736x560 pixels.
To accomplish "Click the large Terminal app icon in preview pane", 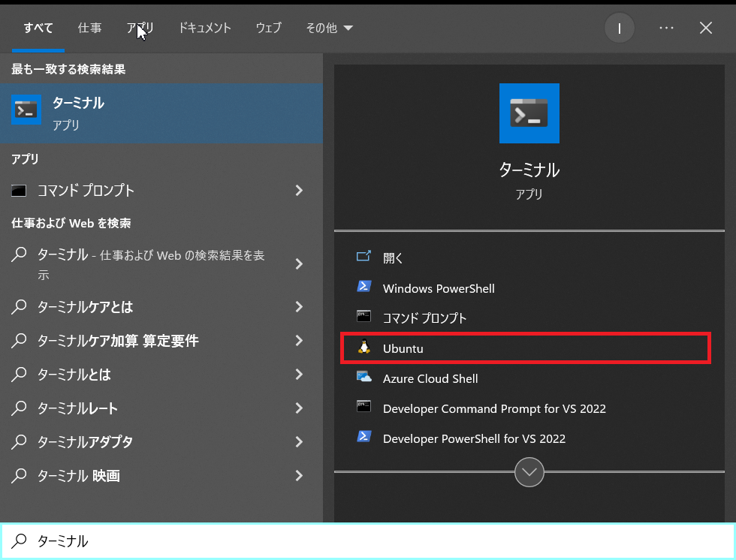I will tap(529, 113).
